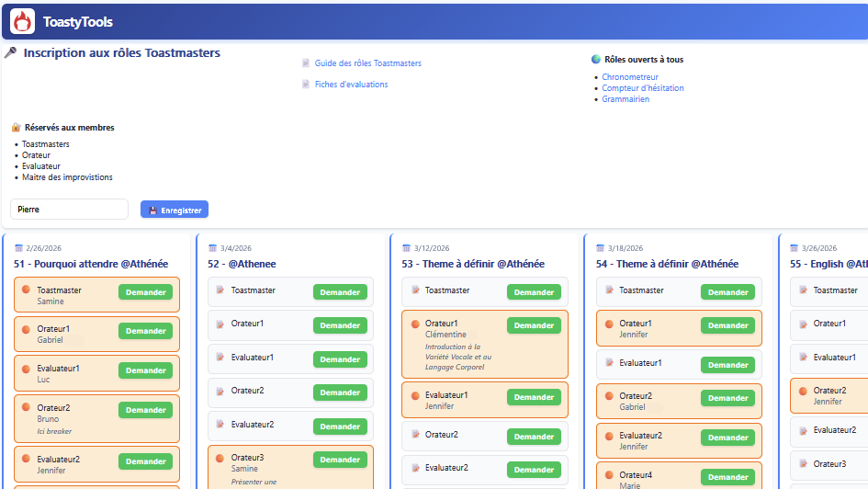Open the Grammairien role link
Viewport: 868px width, 489px height.
point(626,99)
